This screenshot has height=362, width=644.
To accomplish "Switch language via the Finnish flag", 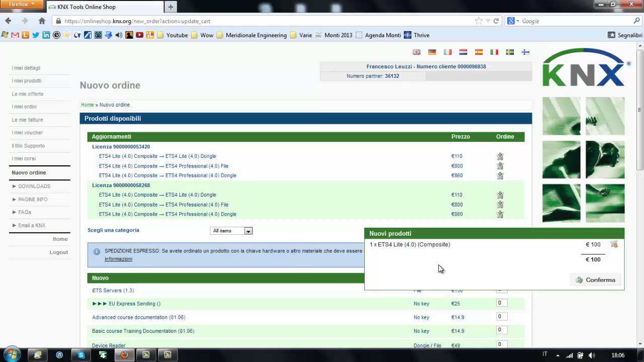I will 525,52.
